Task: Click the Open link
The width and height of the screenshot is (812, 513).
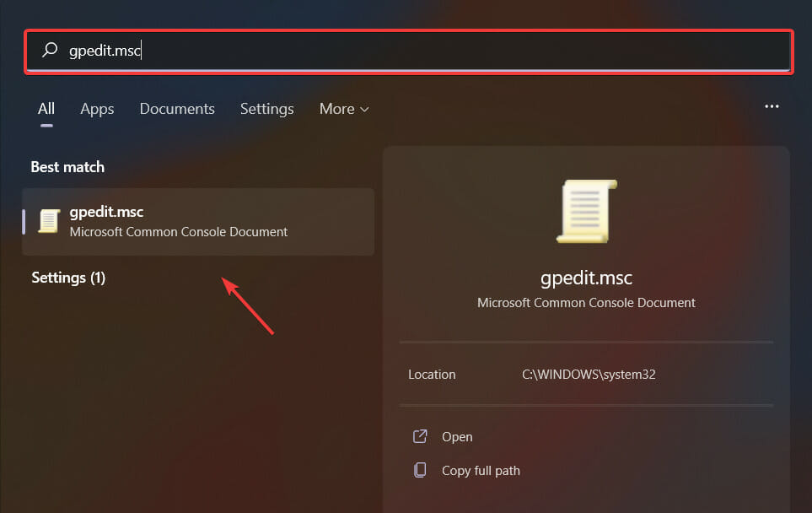Action: (x=456, y=436)
